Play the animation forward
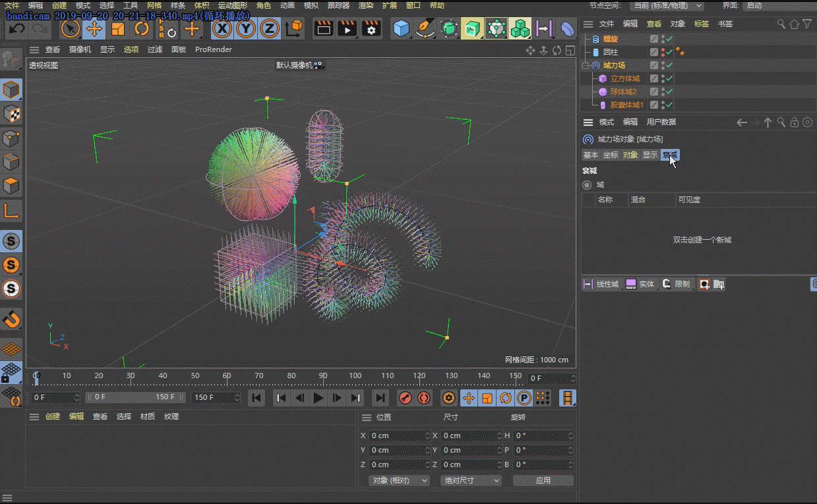 (x=318, y=398)
